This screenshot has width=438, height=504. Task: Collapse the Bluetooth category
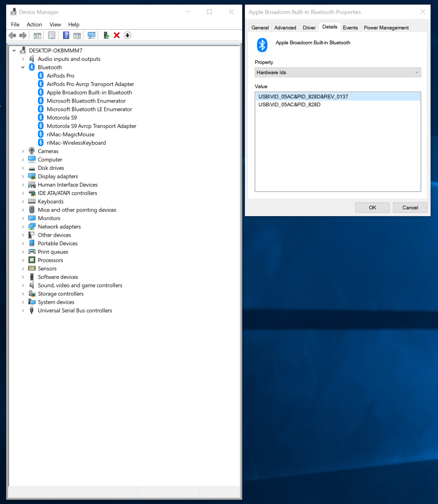(23, 67)
